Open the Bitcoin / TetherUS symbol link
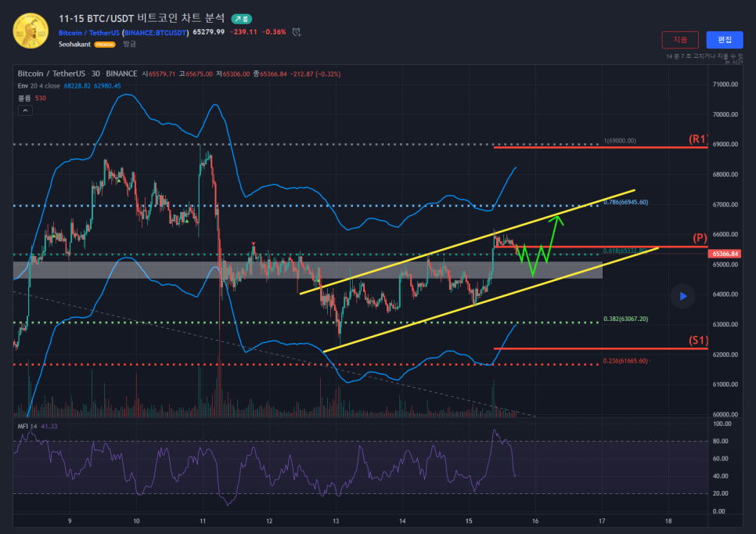The width and height of the screenshot is (756, 534). coord(89,32)
